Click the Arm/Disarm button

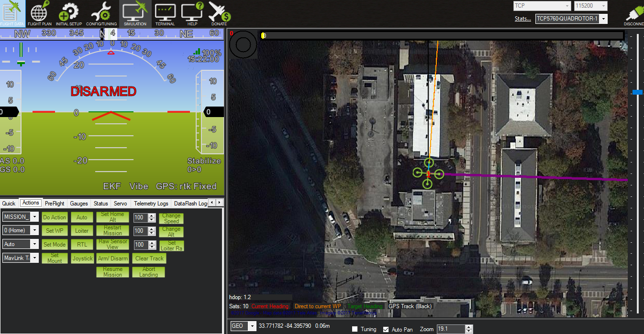112,258
